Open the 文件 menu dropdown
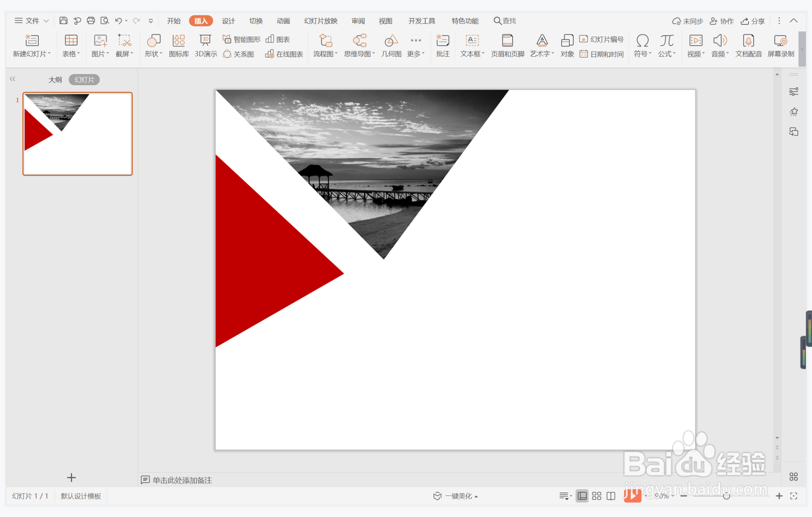The image size is (812, 517). pyautogui.click(x=32, y=21)
